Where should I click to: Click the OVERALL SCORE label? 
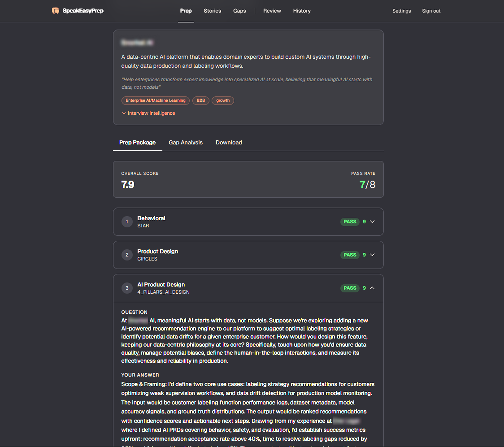pyautogui.click(x=140, y=174)
